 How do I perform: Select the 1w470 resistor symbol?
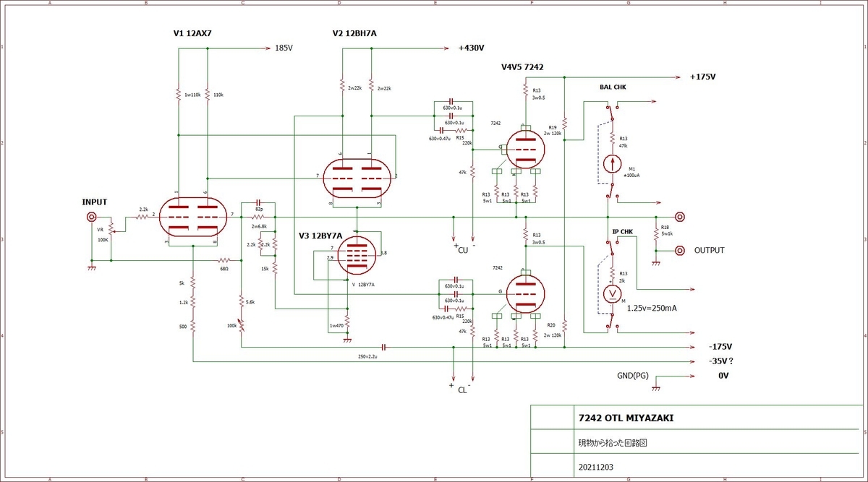[347, 319]
